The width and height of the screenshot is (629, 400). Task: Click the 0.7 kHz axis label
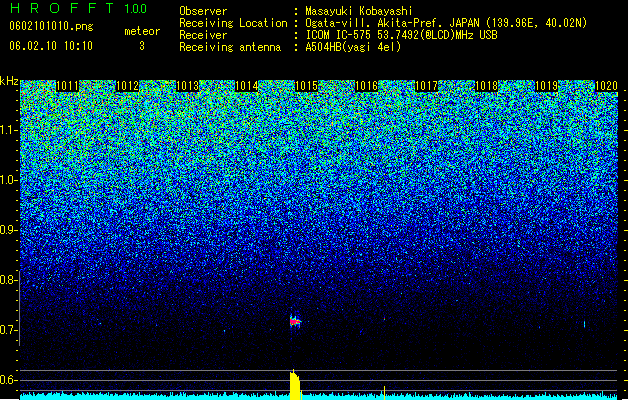(9, 330)
